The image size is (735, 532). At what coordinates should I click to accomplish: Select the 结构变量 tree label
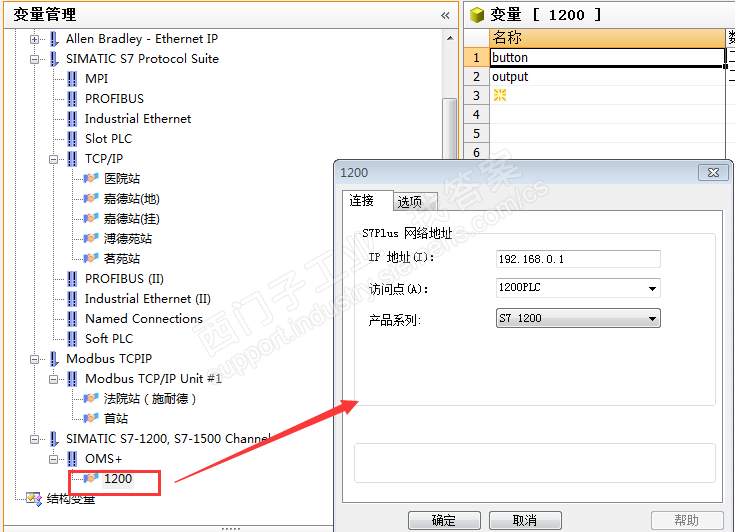pyautogui.click(x=71, y=499)
